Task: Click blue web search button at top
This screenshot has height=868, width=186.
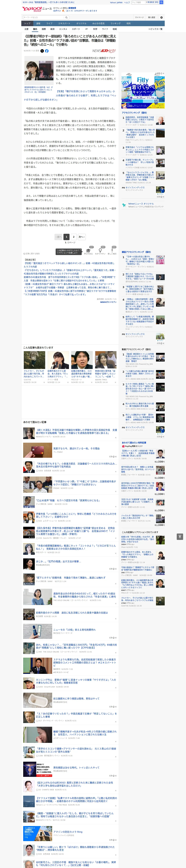Action: (161, 2)
